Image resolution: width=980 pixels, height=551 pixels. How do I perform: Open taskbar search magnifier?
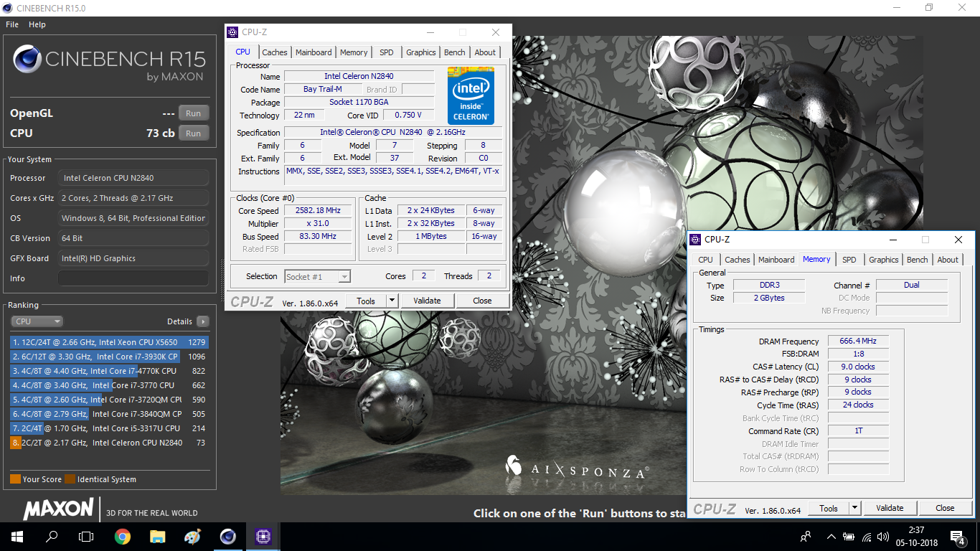coord(52,536)
